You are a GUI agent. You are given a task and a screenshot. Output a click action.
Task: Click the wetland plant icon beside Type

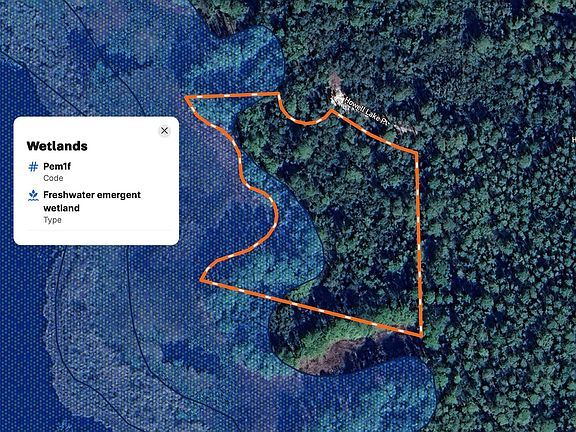(33, 195)
